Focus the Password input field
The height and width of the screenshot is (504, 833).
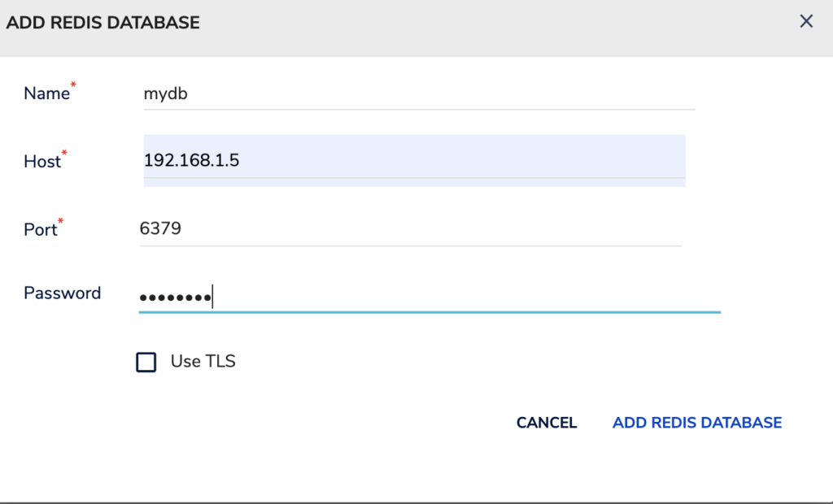430,297
